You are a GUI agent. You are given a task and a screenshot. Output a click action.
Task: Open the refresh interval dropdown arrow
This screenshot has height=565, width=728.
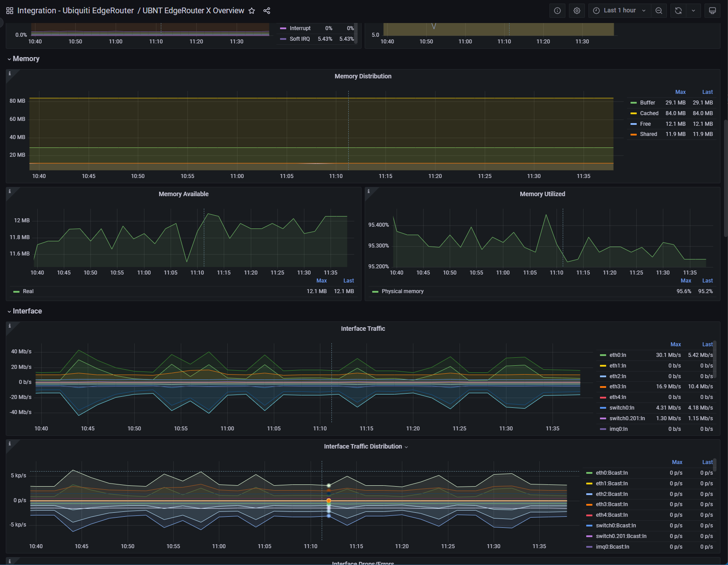click(x=693, y=11)
